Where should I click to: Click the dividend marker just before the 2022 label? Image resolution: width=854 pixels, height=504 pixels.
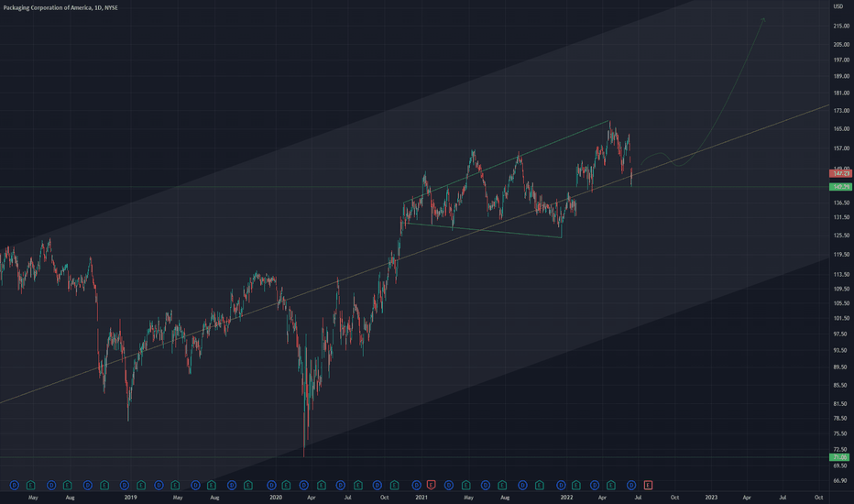(x=561, y=485)
